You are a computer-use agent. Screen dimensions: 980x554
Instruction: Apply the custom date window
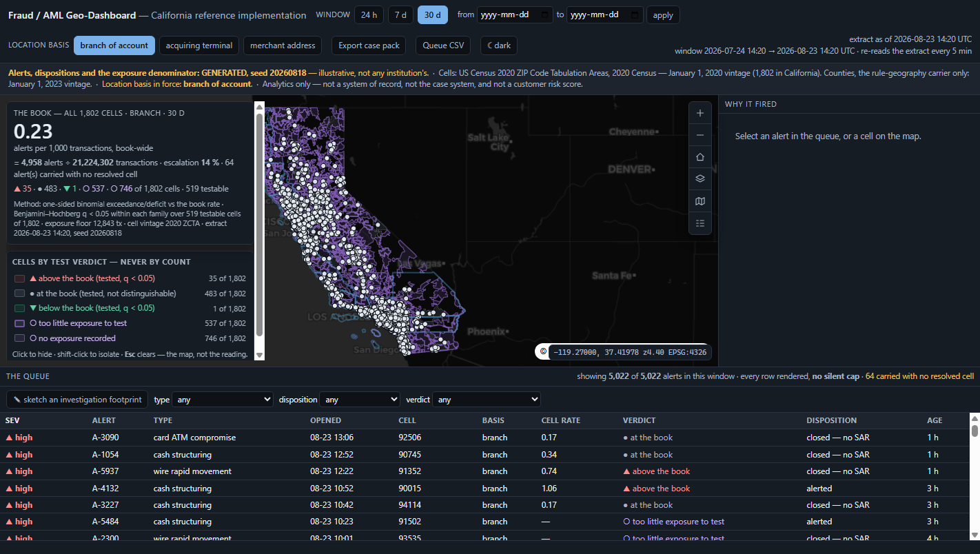pyautogui.click(x=663, y=15)
